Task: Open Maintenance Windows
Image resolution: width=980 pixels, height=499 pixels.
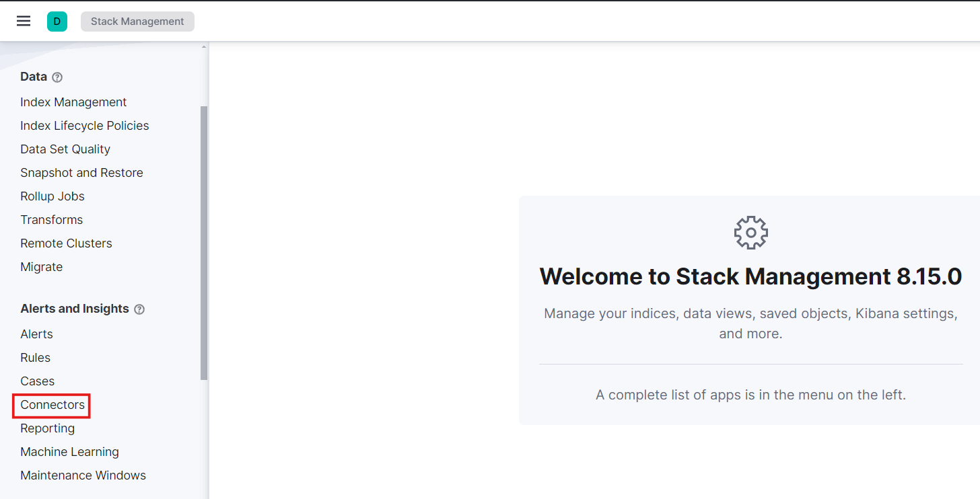Action: 83,475
